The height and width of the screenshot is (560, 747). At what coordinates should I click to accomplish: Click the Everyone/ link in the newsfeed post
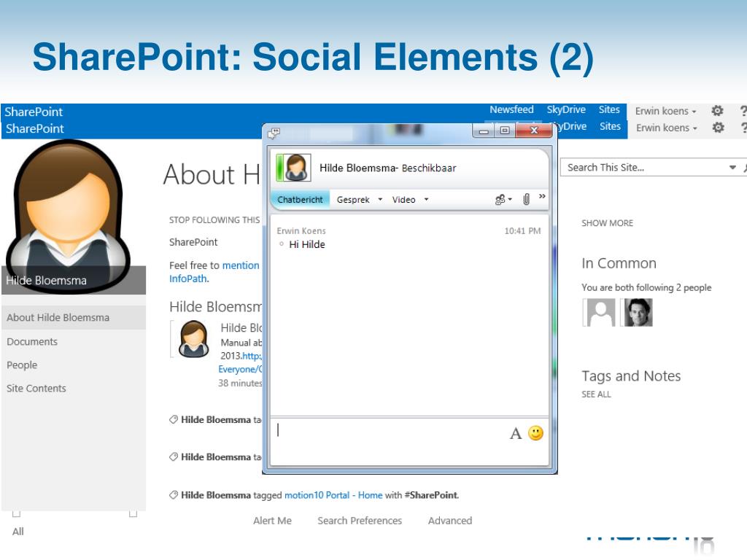tap(240, 369)
